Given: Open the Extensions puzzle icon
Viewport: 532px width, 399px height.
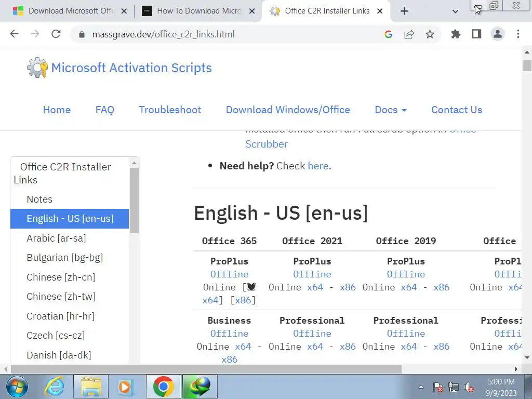Looking at the screenshot, I should (x=456, y=34).
